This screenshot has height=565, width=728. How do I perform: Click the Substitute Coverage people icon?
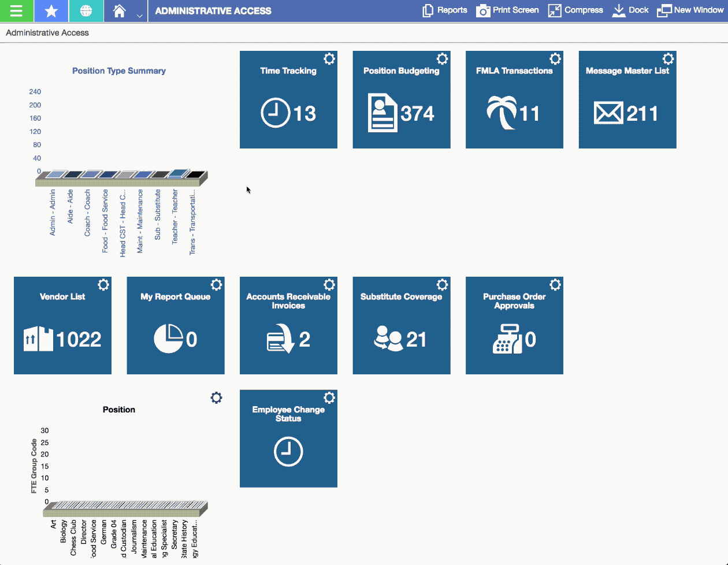(x=388, y=339)
